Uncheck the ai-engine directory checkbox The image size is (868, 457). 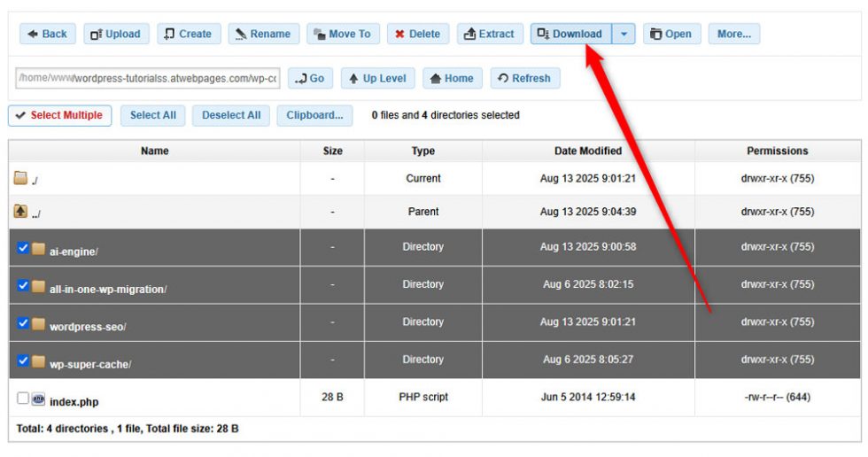coord(23,248)
